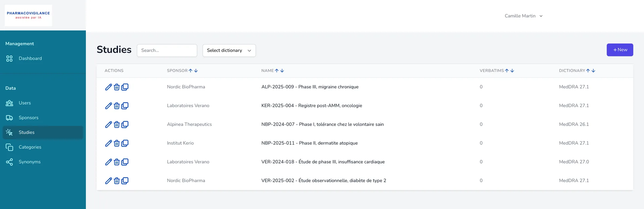Delete the ALP-2025-009 study via trash icon

117,87
